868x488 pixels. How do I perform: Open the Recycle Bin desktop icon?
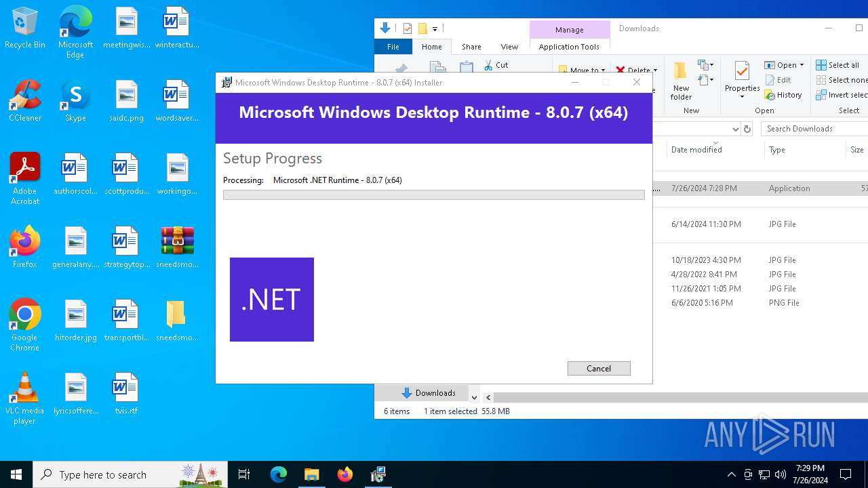click(x=25, y=28)
